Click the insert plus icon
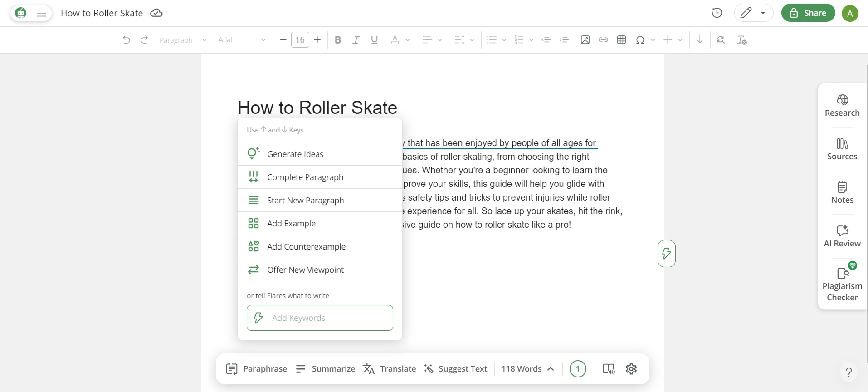Image resolution: width=868 pixels, height=392 pixels. click(668, 40)
